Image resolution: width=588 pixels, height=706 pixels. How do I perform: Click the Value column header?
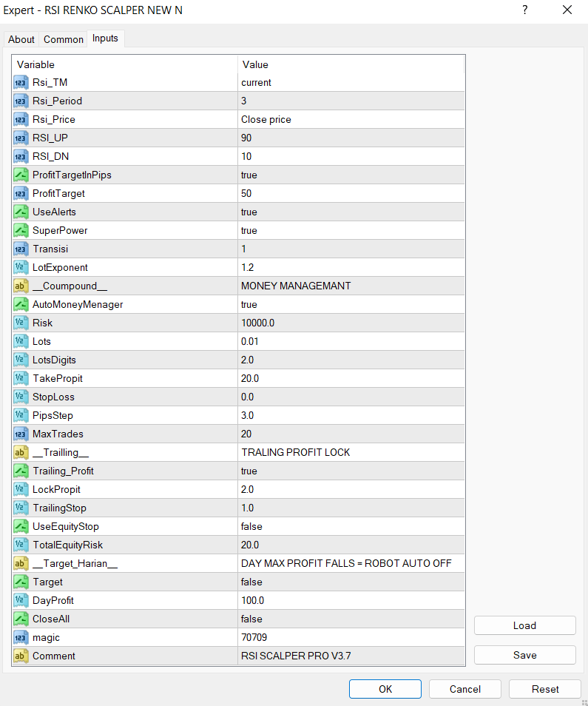(256, 64)
